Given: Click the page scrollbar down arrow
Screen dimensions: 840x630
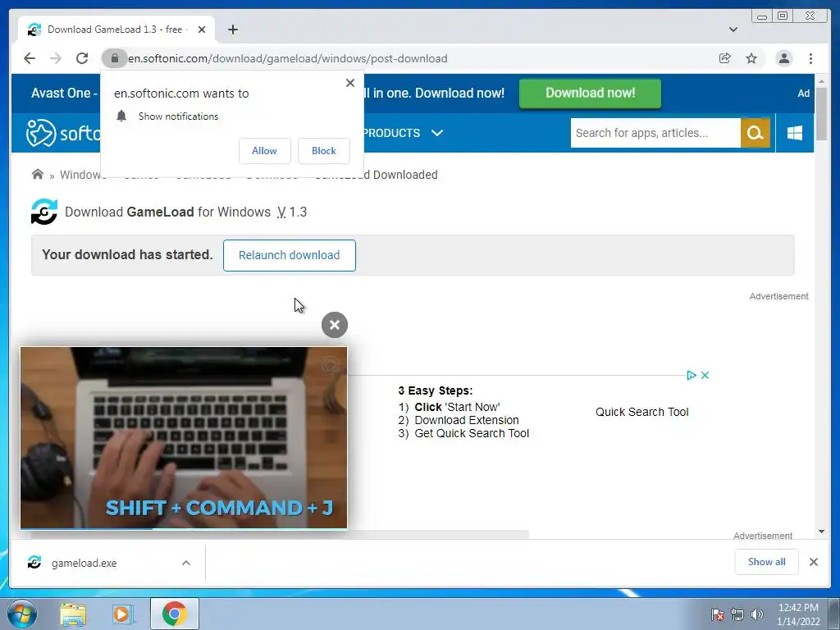Looking at the screenshot, I should (821, 532).
